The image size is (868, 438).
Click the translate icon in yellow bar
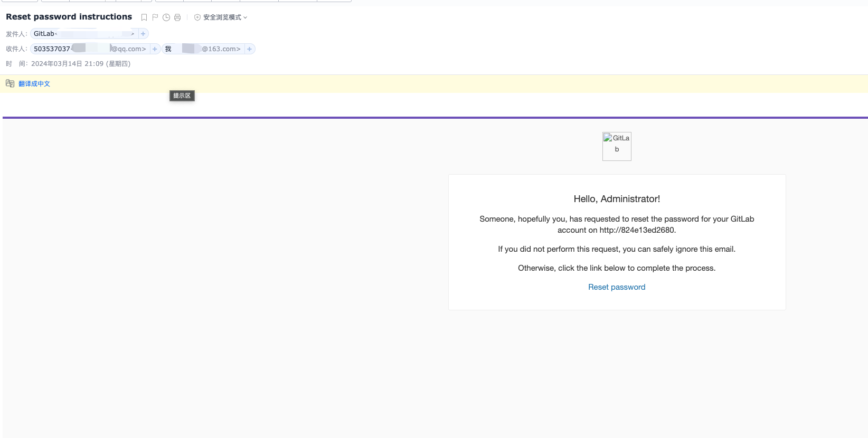[10, 83]
